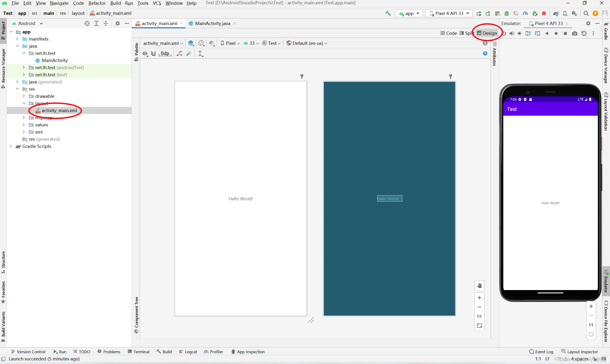This screenshot has height=364, width=610.
Task: Toggle orientation for preview icon
Action: (201, 43)
